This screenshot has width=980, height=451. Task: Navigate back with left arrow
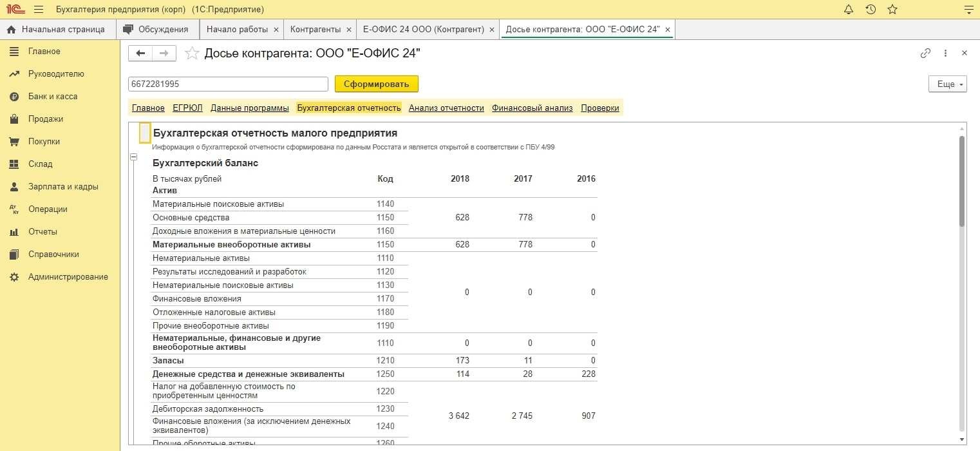point(140,53)
